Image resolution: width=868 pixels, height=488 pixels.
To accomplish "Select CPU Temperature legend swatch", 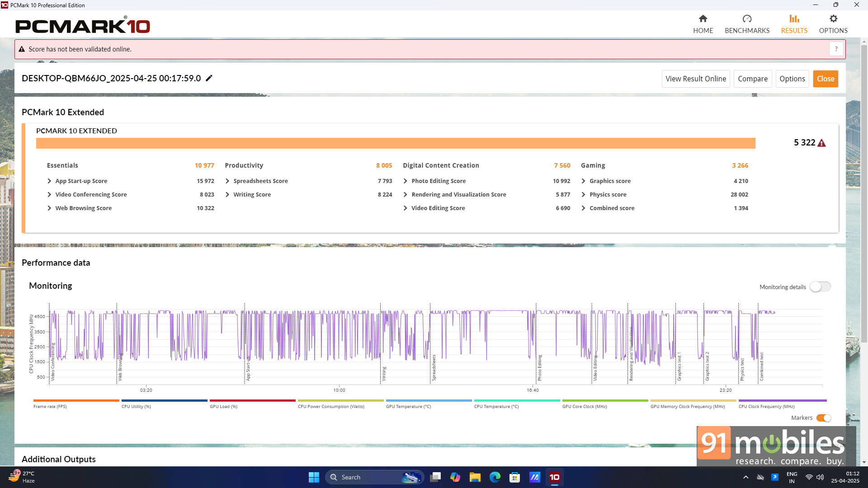I will point(517,400).
